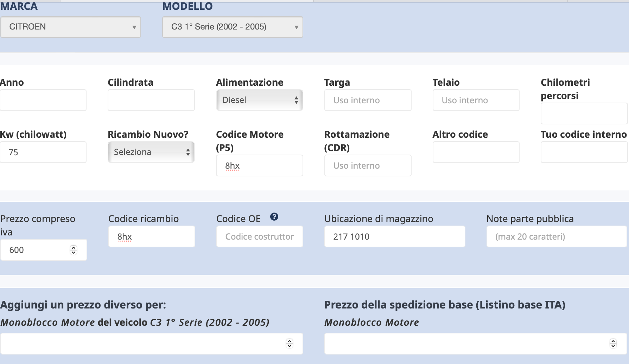
Task: Click the Chilometri percorsi input field
Action: 584,113
